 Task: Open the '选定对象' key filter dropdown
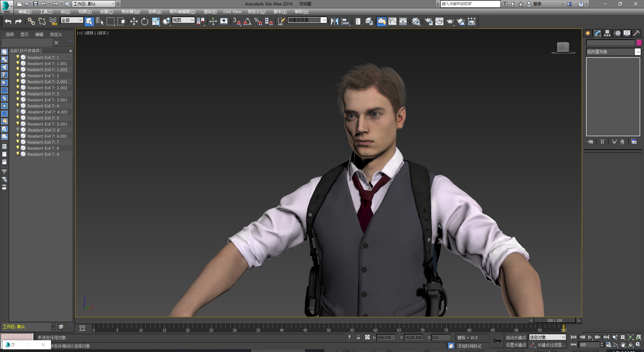547,337
